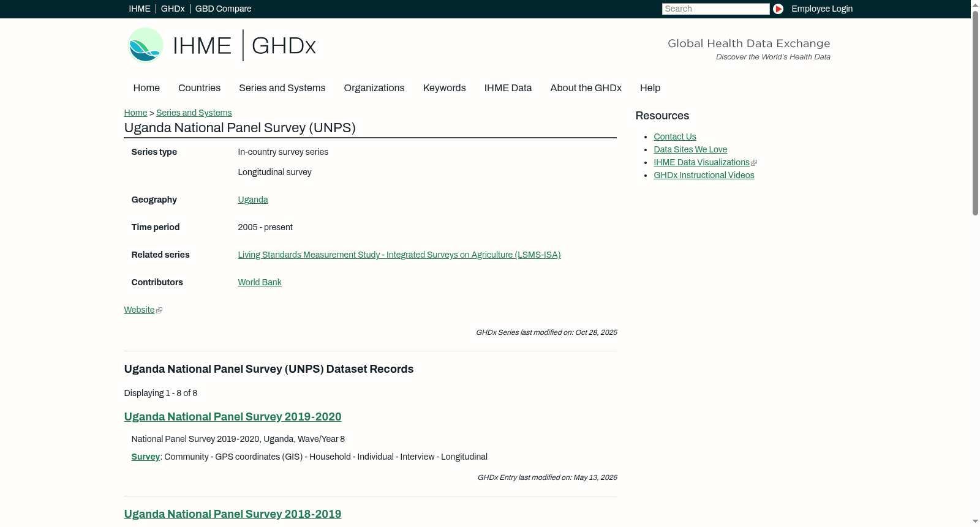Open the IHME Data menu

click(508, 88)
